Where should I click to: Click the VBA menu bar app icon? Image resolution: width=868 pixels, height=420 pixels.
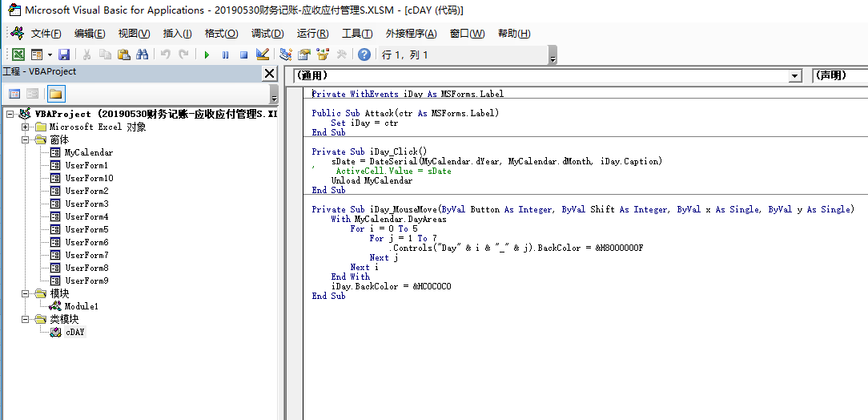[18, 34]
